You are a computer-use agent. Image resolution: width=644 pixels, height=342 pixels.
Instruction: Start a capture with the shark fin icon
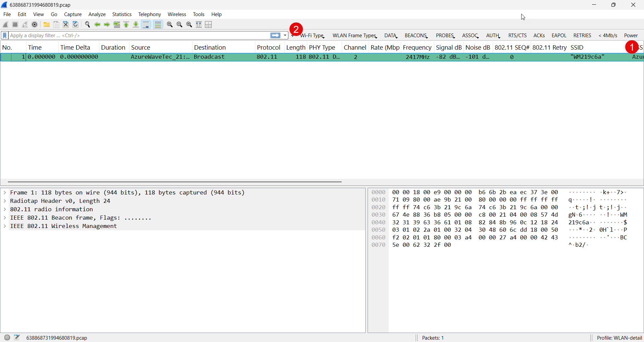click(x=5, y=24)
